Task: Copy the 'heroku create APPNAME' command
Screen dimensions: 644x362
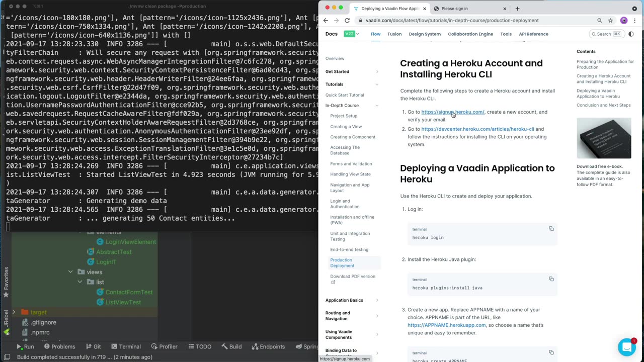Action: click(551, 352)
